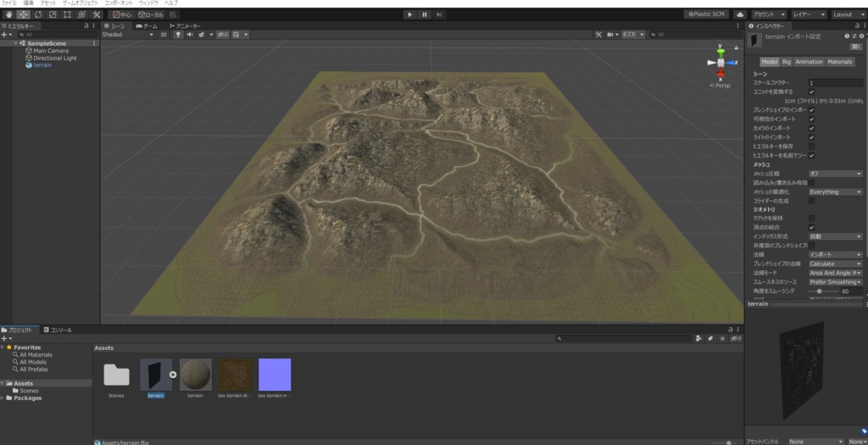This screenshot has width=868, height=445.
Task: Open the cloud services icon
Action: tap(739, 14)
